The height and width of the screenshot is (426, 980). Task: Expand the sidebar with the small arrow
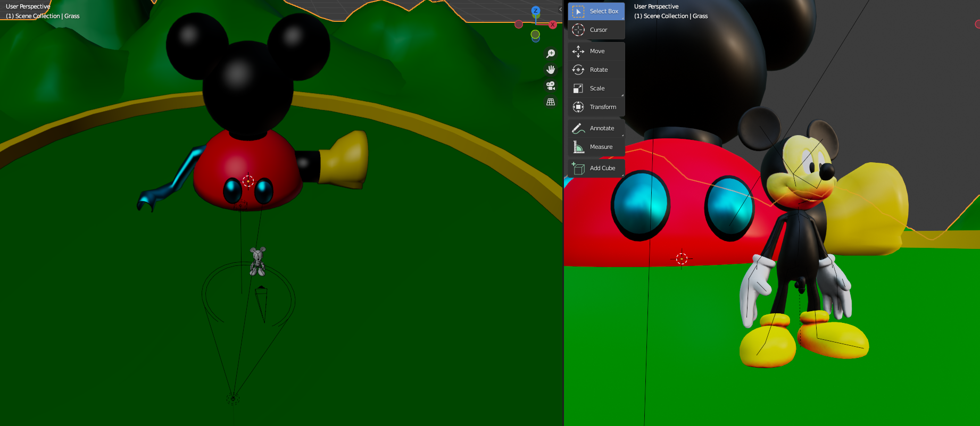(x=560, y=9)
